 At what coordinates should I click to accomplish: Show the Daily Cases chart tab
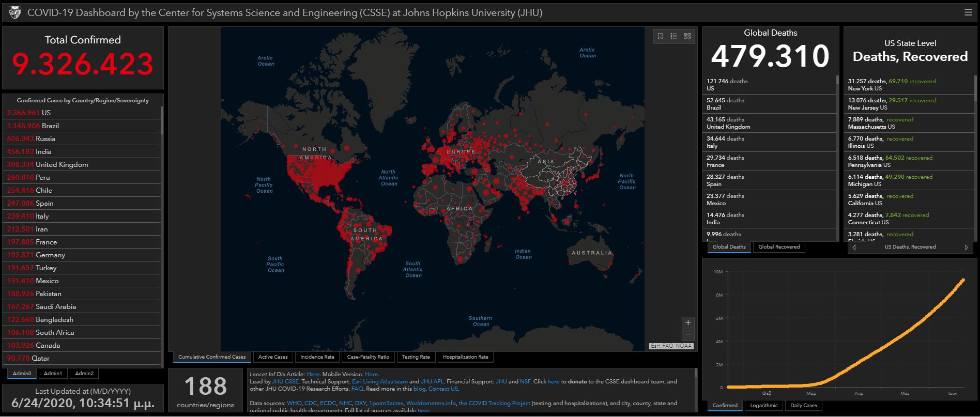(x=804, y=406)
